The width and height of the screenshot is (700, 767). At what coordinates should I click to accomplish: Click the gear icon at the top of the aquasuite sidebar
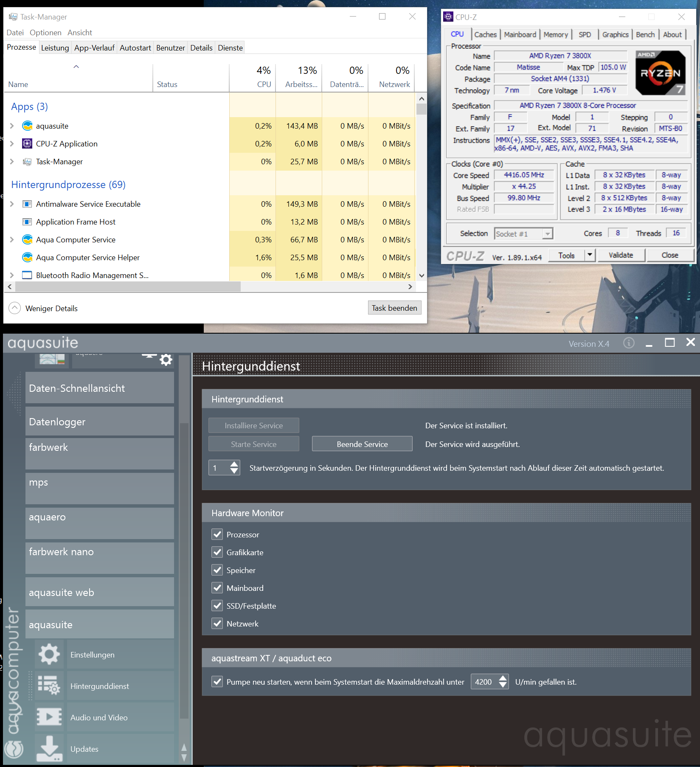(166, 360)
